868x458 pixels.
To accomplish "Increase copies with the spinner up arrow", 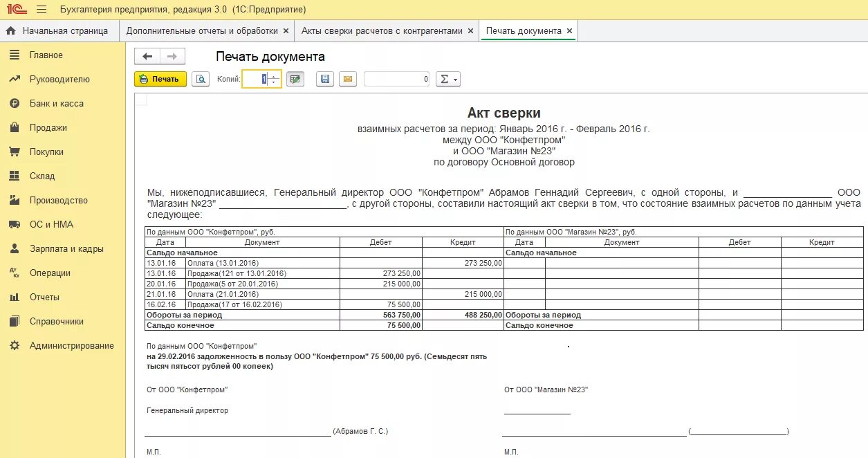I will 274,75.
